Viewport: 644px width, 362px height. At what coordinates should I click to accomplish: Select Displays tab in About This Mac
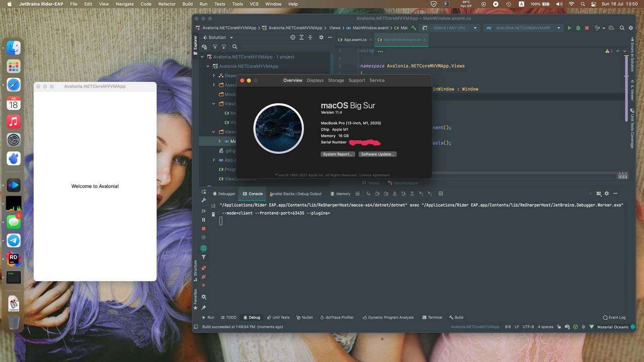coord(315,80)
